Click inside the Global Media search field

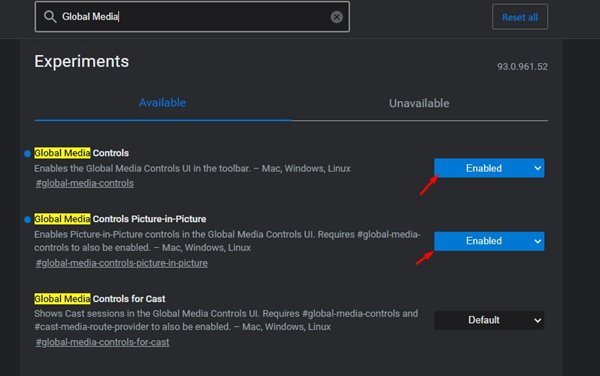pyautogui.click(x=192, y=16)
